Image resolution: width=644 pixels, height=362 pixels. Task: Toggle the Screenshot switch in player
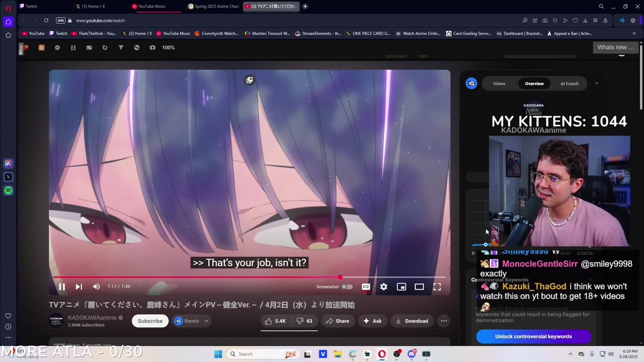347,287
